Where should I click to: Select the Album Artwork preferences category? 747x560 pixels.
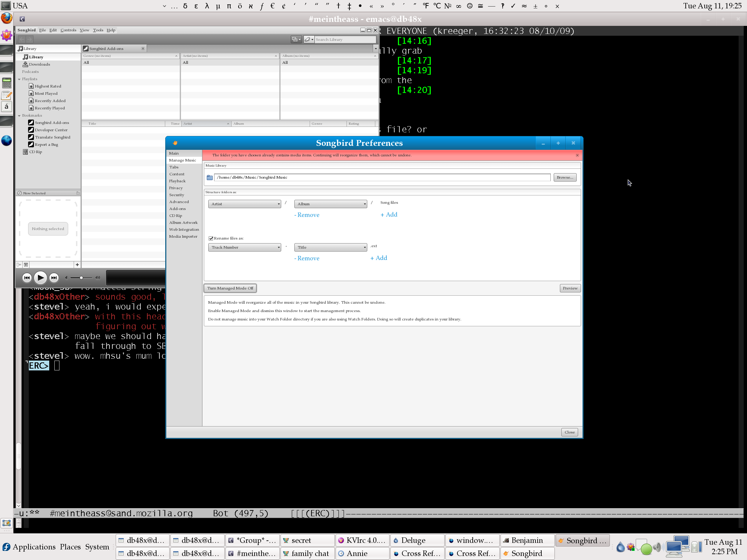[184, 223]
